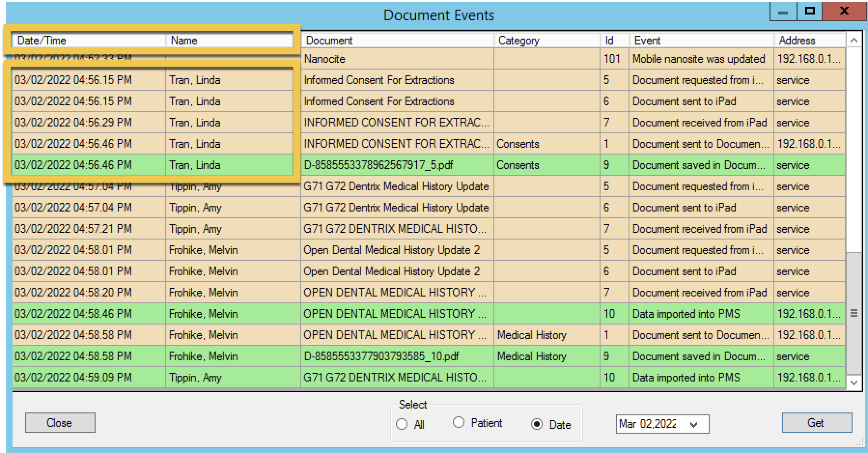Click 'Document saved in Docum...' for Tran
This screenshot has width=868, height=453.
[701, 165]
